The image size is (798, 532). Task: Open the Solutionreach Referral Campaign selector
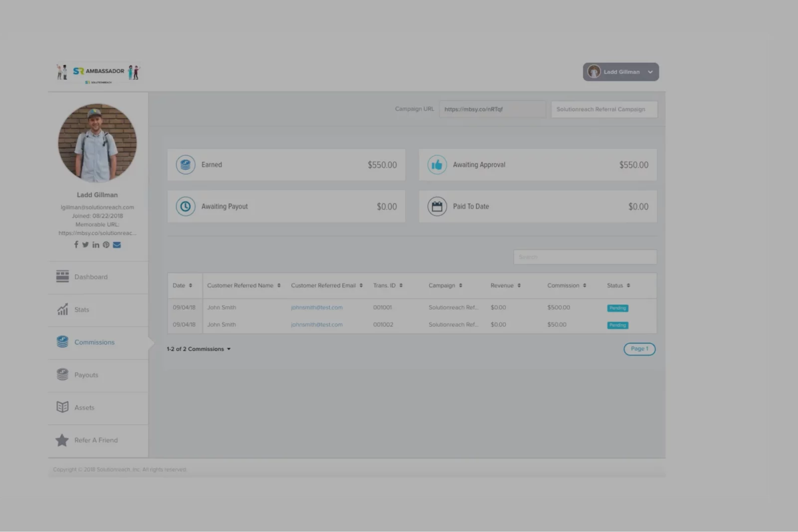[604, 109]
